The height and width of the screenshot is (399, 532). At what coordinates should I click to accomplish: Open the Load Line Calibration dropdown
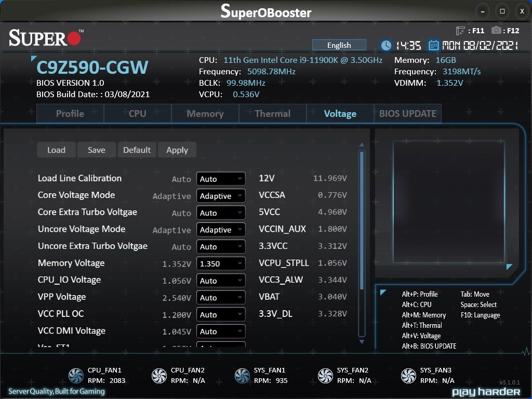[221, 179]
